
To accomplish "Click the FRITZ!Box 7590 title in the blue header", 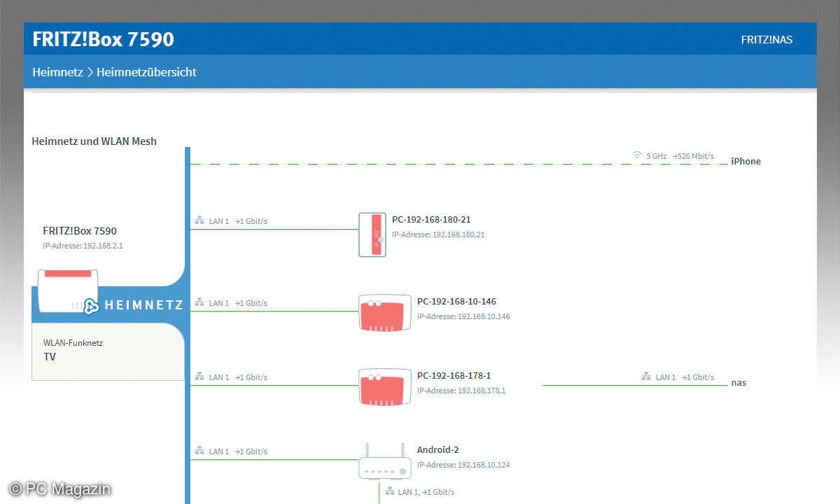I will tap(103, 39).
